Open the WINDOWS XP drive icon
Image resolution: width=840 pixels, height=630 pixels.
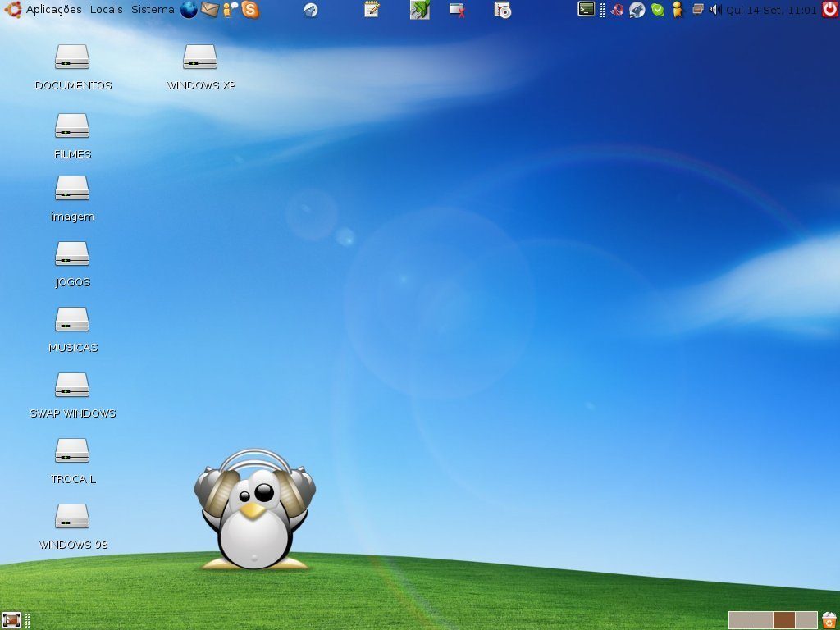(x=200, y=57)
